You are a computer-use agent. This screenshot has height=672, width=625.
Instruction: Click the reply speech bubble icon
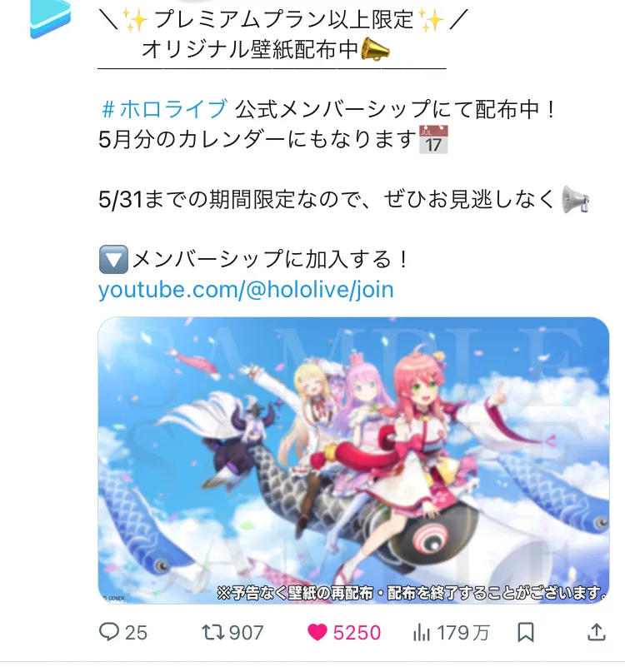point(109,632)
